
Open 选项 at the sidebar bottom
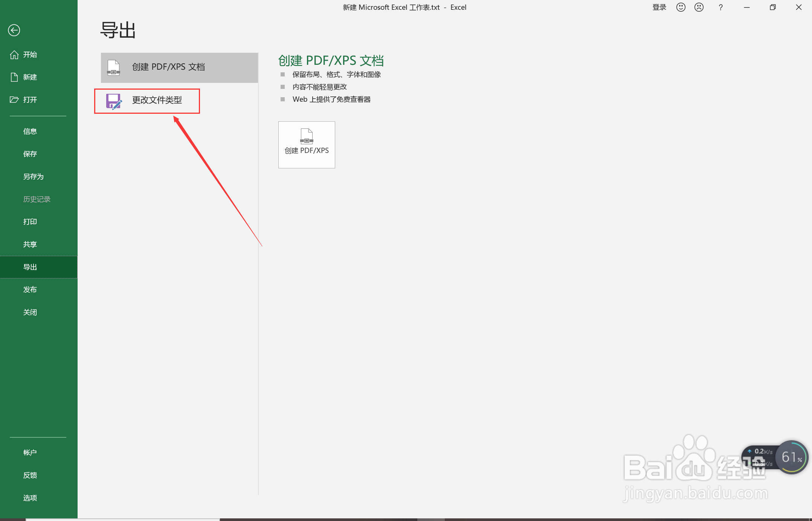[30, 498]
